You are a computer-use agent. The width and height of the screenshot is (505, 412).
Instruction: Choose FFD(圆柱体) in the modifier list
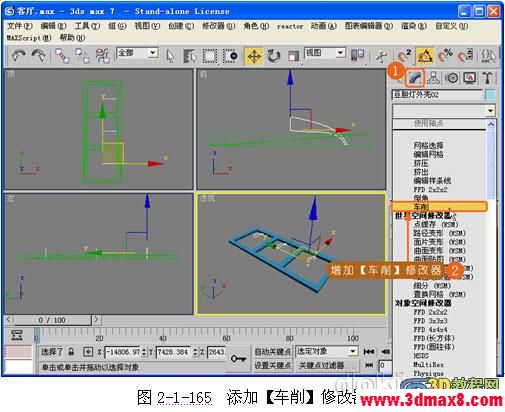click(434, 347)
